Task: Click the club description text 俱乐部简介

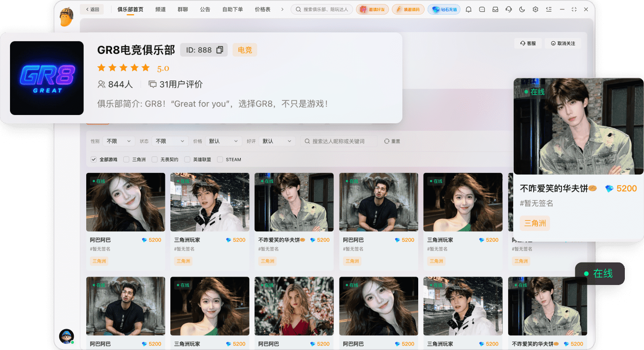Action: [212, 104]
